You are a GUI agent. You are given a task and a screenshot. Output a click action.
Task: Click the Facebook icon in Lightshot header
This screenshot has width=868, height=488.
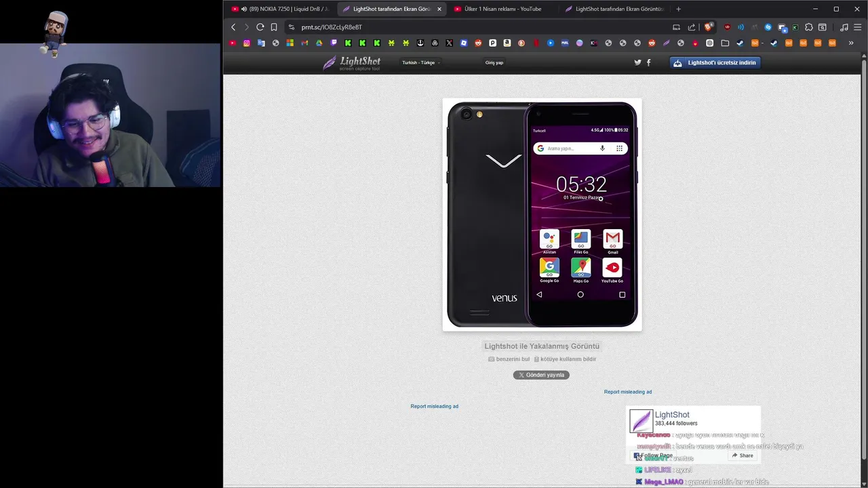(648, 62)
